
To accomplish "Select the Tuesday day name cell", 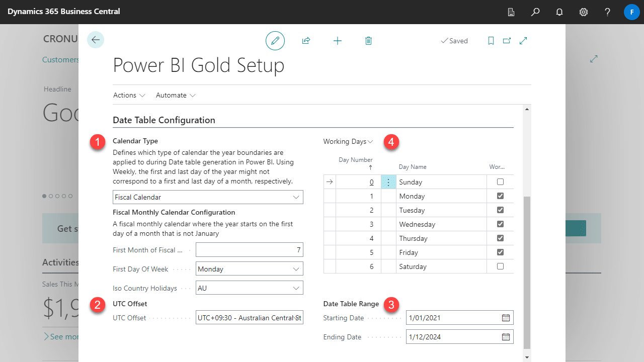I will tap(442, 210).
